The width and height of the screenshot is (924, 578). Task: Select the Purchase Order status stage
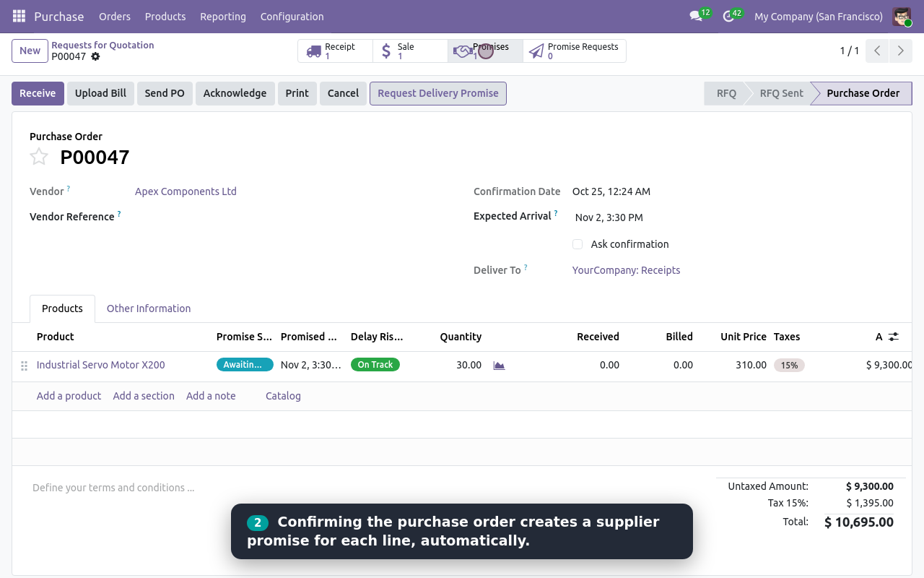tap(863, 93)
